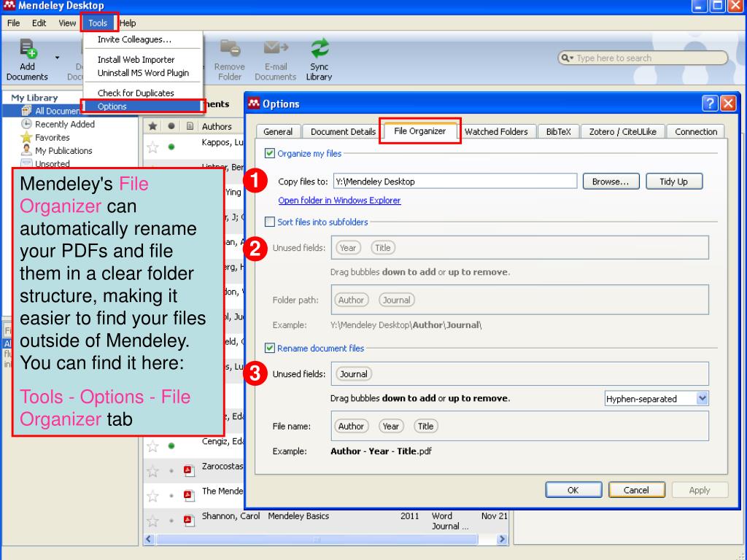The height and width of the screenshot is (560, 747).
Task: Click the Options dialog help question icon
Action: coord(709,104)
